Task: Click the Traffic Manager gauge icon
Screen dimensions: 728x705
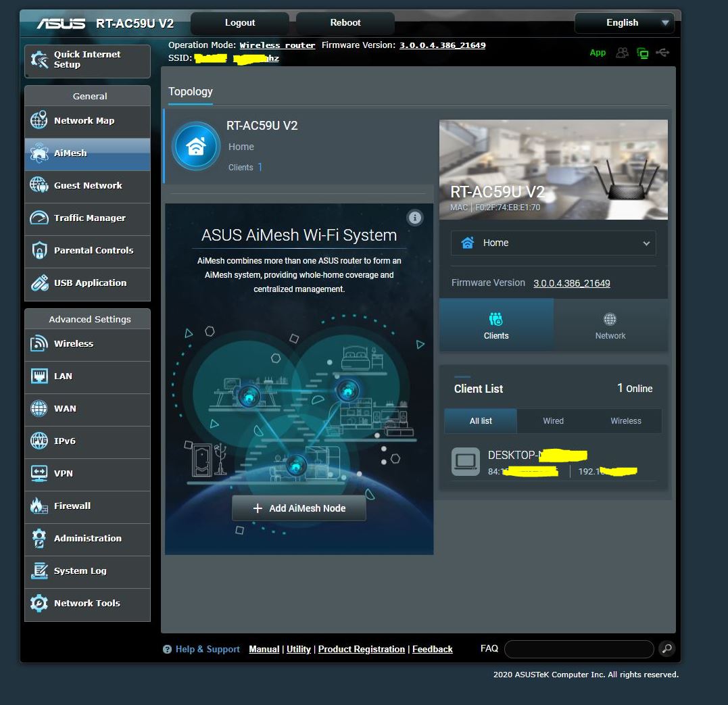Action: pyautogui.click(x=39, y=218)
